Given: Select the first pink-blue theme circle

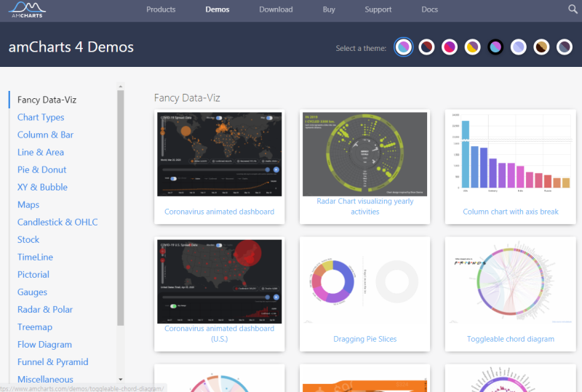Looking at the screenshot, I should (x=404, y=47).
